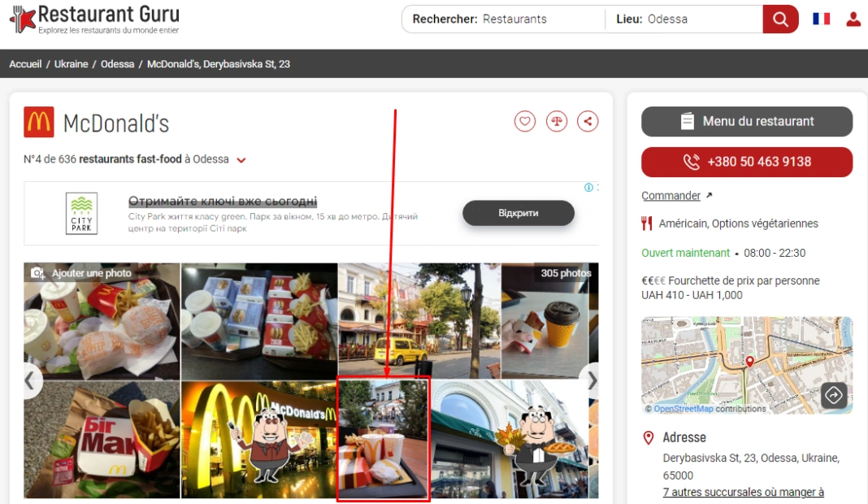
Task: Open the French flag language selector
Action: [821, 19]
